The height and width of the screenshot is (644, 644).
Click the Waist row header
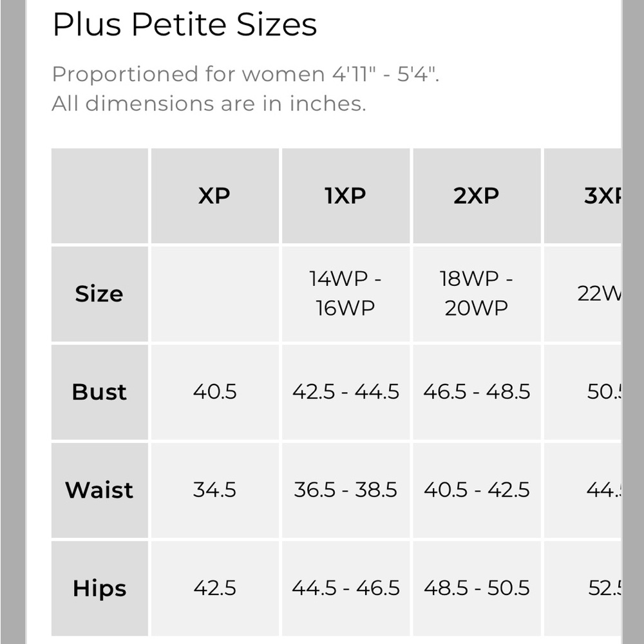(x=99, y=490)
